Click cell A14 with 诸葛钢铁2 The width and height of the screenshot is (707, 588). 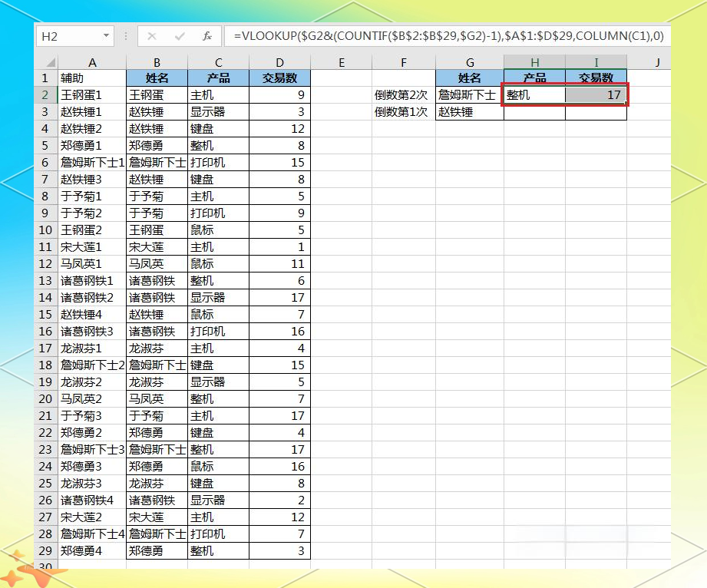[92, 298]
